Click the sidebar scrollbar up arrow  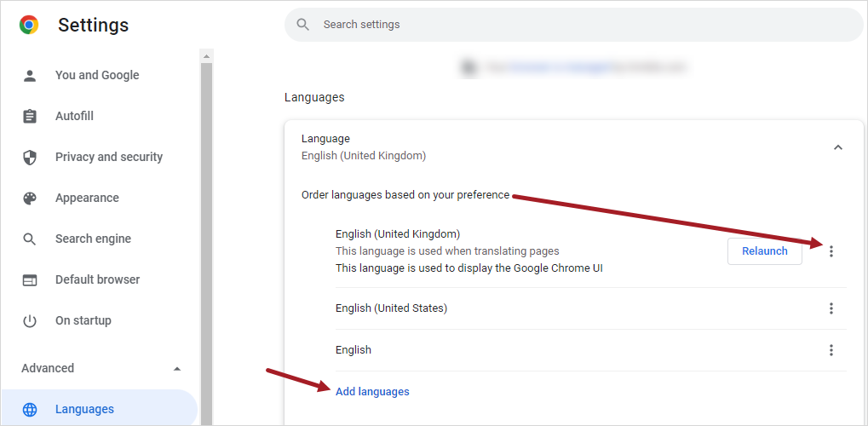206,56
